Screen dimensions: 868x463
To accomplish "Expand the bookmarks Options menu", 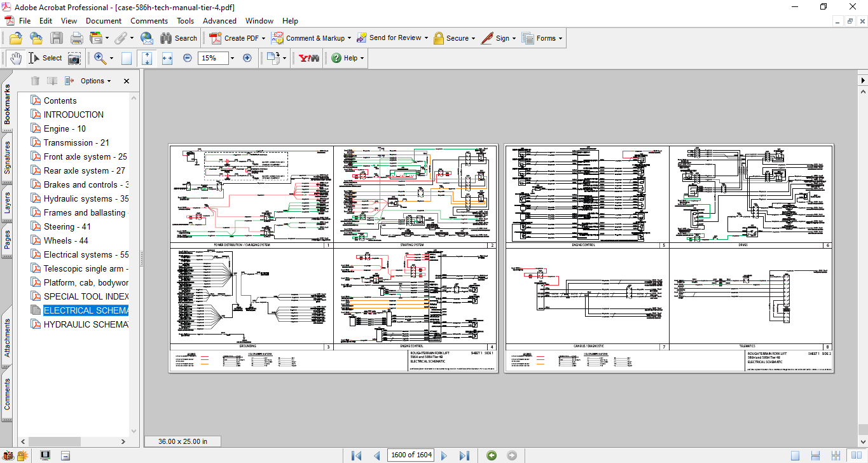I will point(95,81).
